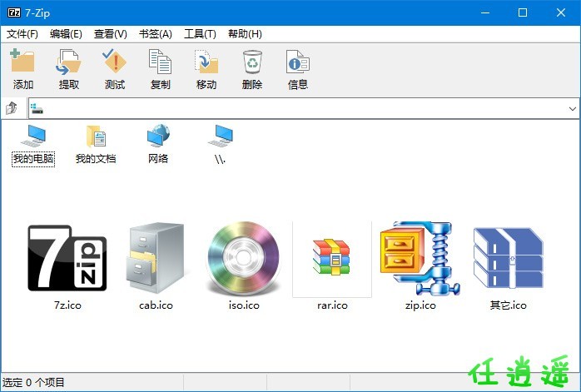Minimize the 7-Zip window
The width and height of the screenshot is (581, 392).
[x=485, y=13]
